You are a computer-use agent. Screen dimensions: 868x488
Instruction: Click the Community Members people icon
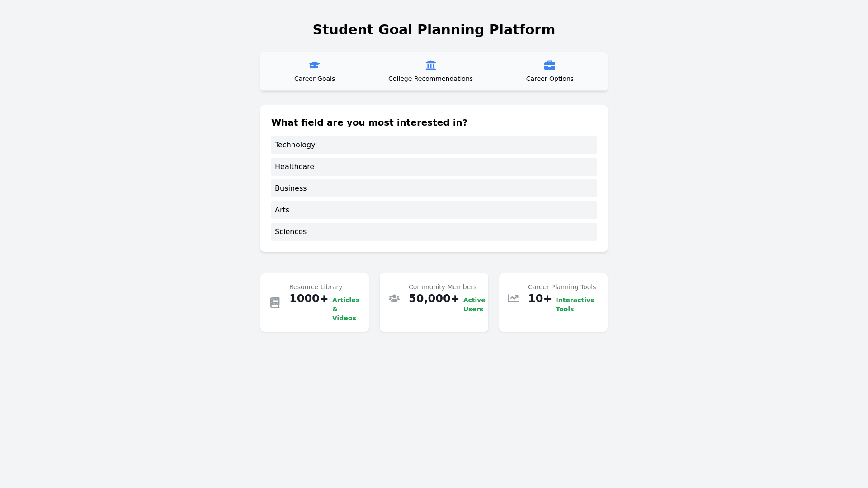tap(394, 299)
